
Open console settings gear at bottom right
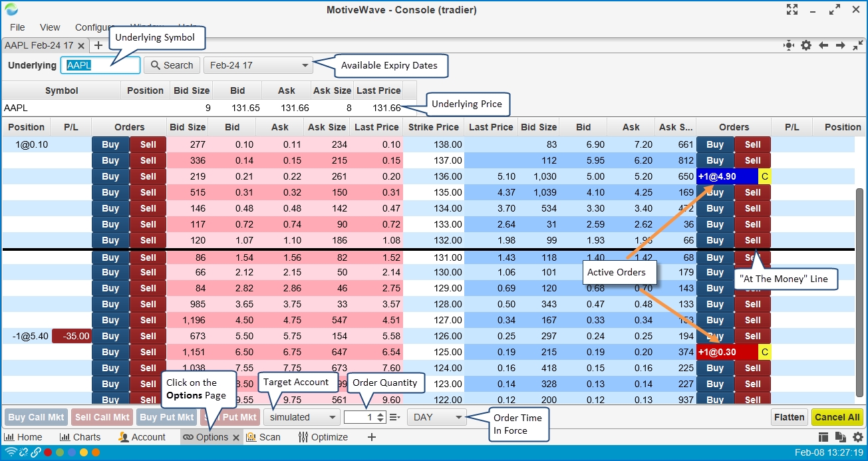click(857, 437)
